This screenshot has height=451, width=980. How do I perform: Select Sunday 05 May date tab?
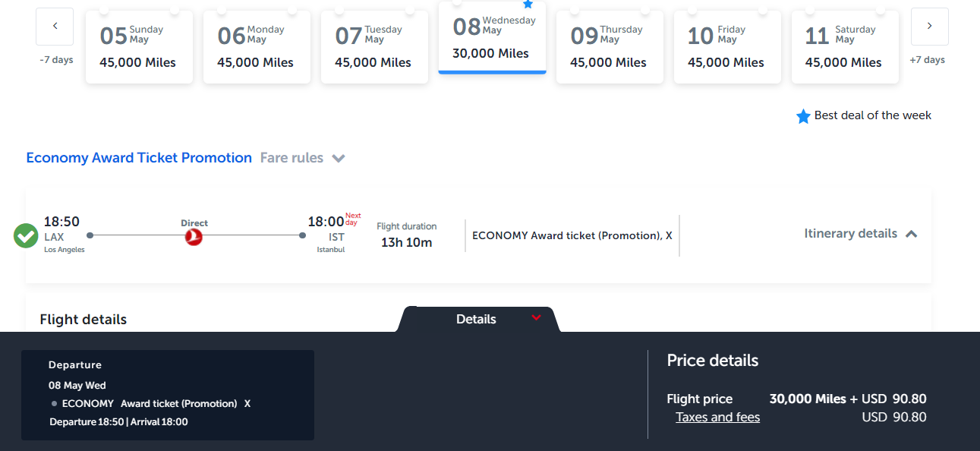coord(139,46)
